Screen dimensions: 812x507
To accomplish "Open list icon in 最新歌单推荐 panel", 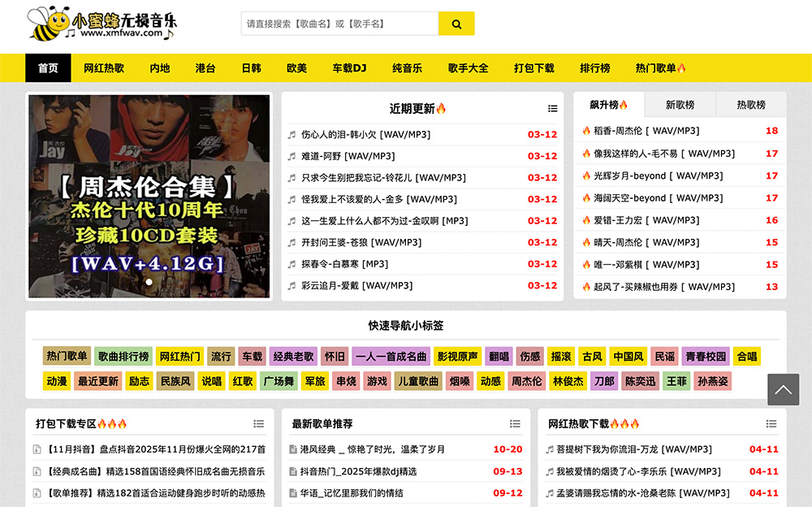I will pyautogui.click(x=515, y=424).
